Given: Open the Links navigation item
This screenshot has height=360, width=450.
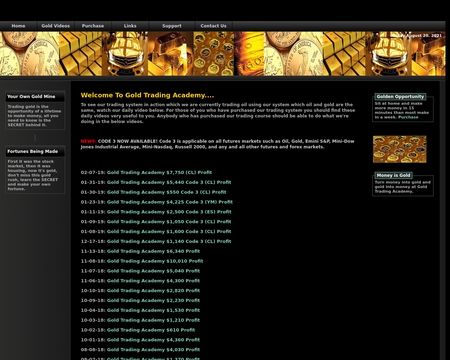Looking at the screenshot, I should coord(130,26).
